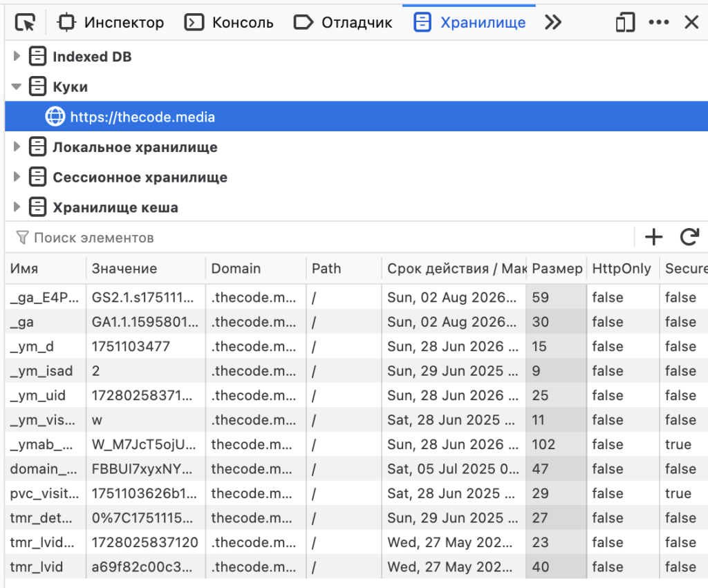Viewport: 708px width, 588px height.
Task: Expand the Сессионное хранилище node
Action: click(x=15, y=177)
